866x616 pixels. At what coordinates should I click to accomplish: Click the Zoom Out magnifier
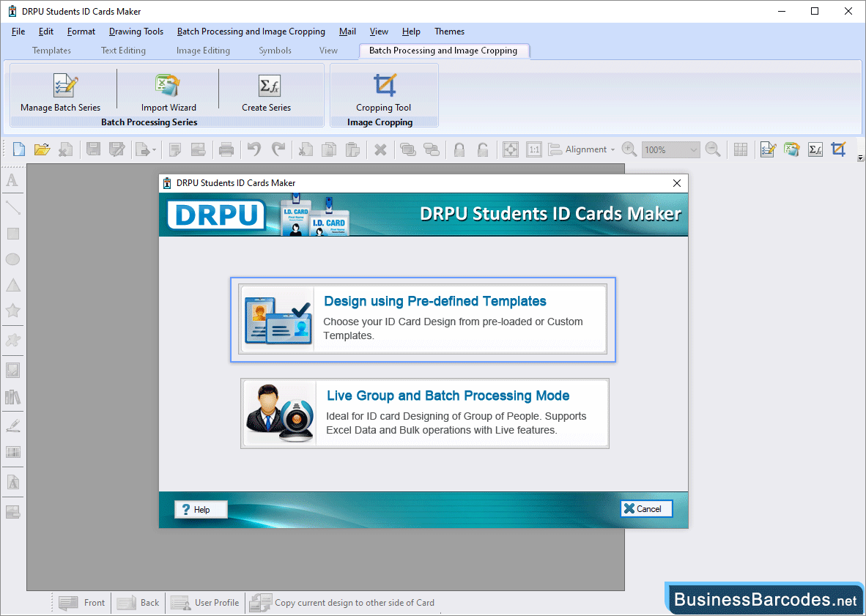[x=713, y=149]
